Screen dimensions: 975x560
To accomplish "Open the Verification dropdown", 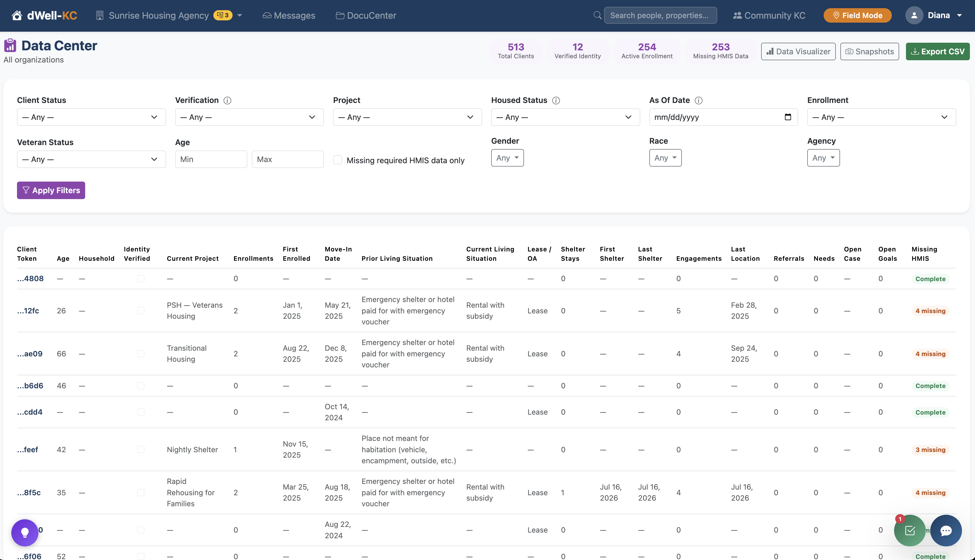I will [249, 117].
